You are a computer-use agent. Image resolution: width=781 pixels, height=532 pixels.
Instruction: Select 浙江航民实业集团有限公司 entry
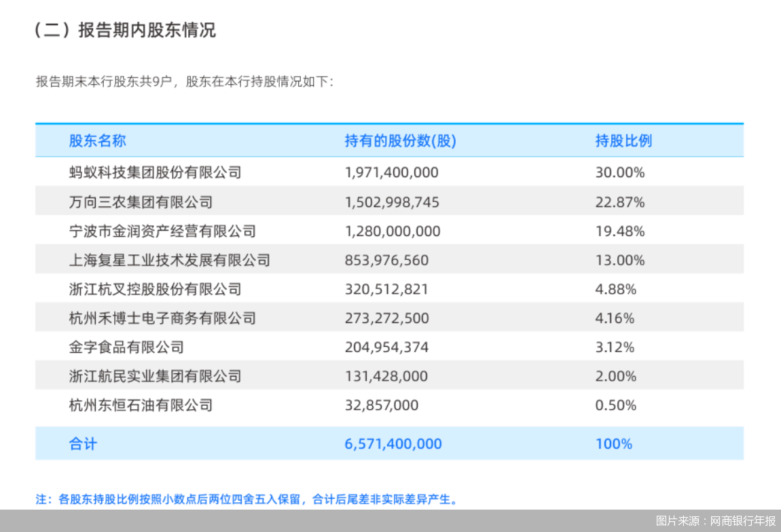pos(153,376)
